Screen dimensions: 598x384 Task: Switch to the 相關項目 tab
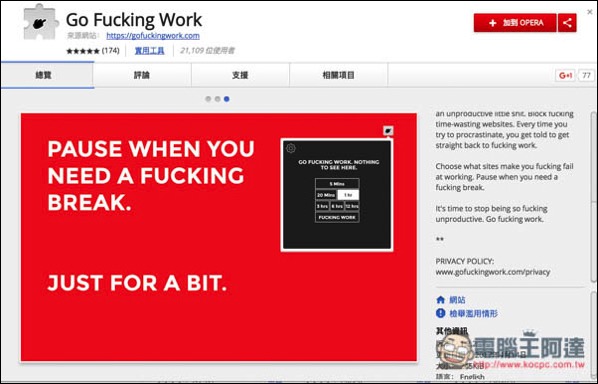coord(339,75)
